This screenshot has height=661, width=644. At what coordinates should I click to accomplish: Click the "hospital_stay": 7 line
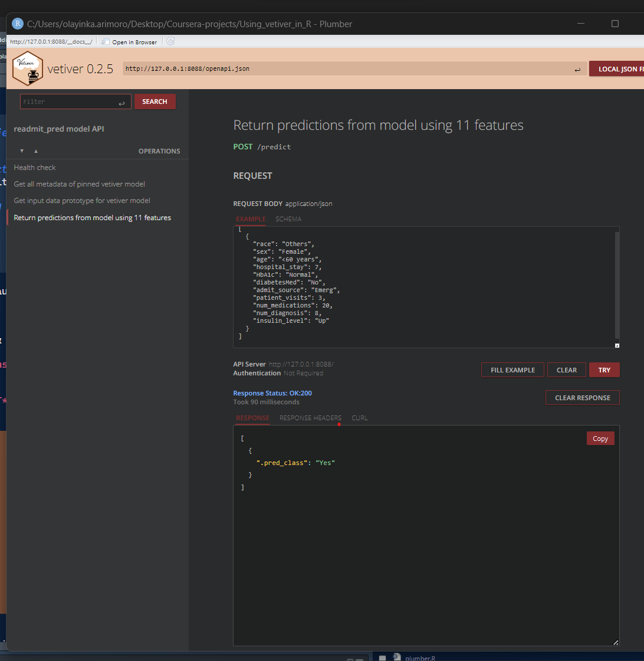point(287,267)
